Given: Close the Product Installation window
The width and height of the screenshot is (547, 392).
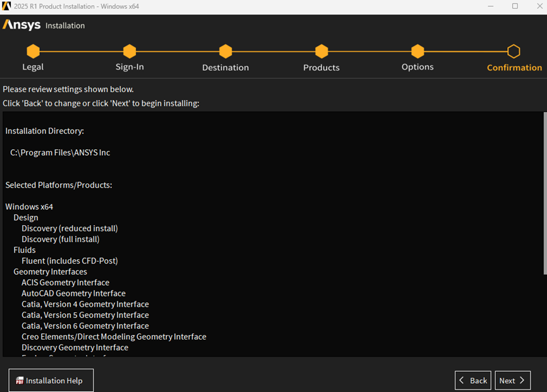Looking at the screenshot, I should coord(539,6).
